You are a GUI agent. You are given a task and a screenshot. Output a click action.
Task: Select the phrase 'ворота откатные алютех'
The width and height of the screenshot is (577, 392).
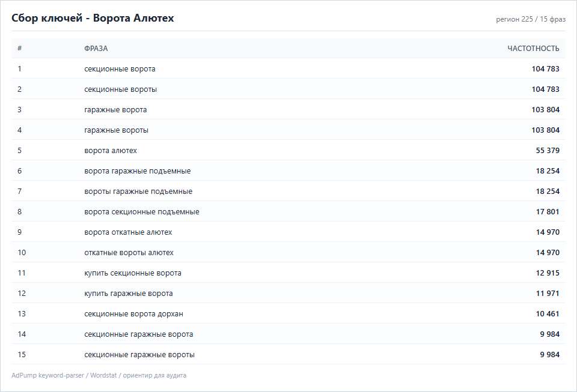click(128, 232)
